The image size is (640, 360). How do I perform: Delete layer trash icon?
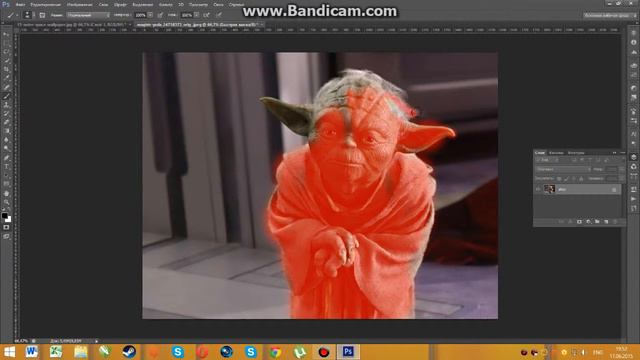tap(615, 222)
